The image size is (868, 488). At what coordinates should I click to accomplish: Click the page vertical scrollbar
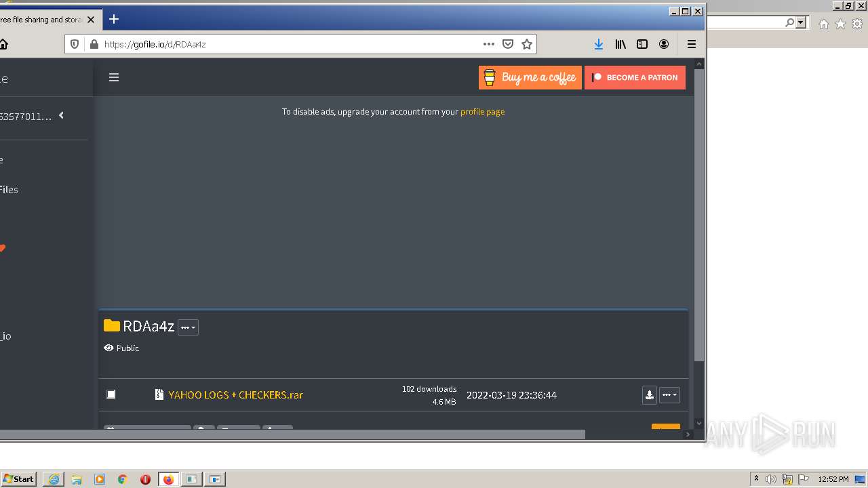pos(699,213)
